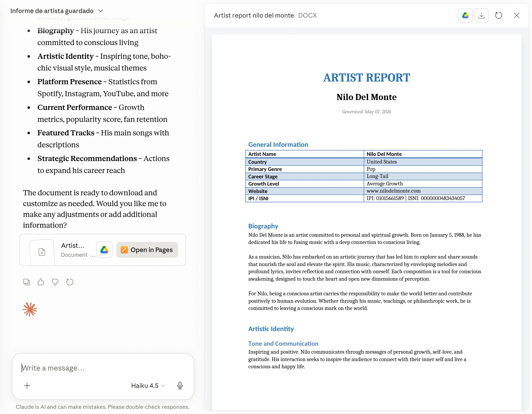532x414 pixels.
Task: Focus the Write a message input field
Action: 102,368
